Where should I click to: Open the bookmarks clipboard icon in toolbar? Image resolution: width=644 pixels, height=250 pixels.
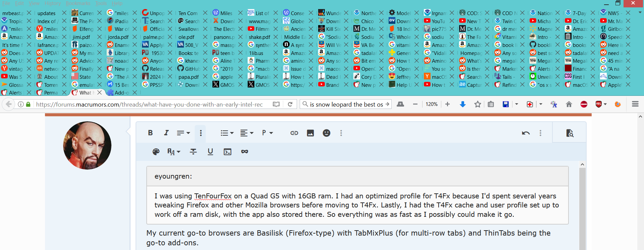pyautogui.click(x=491, y=104)
